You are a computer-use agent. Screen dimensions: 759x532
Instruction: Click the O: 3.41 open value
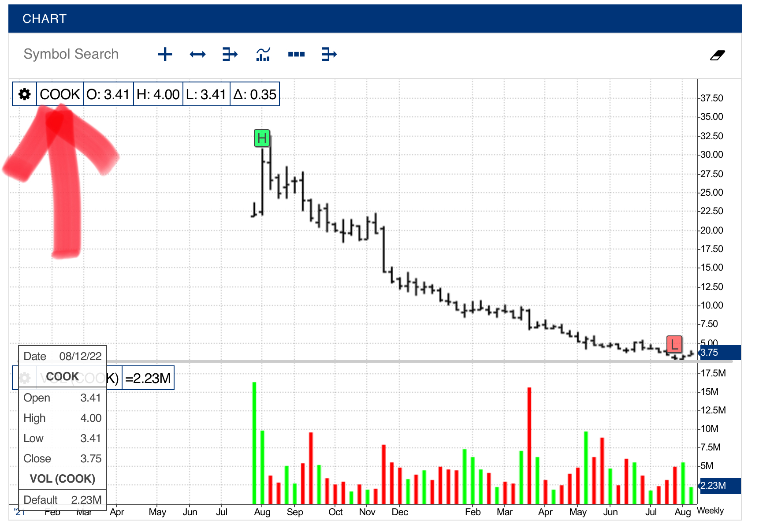108,94
